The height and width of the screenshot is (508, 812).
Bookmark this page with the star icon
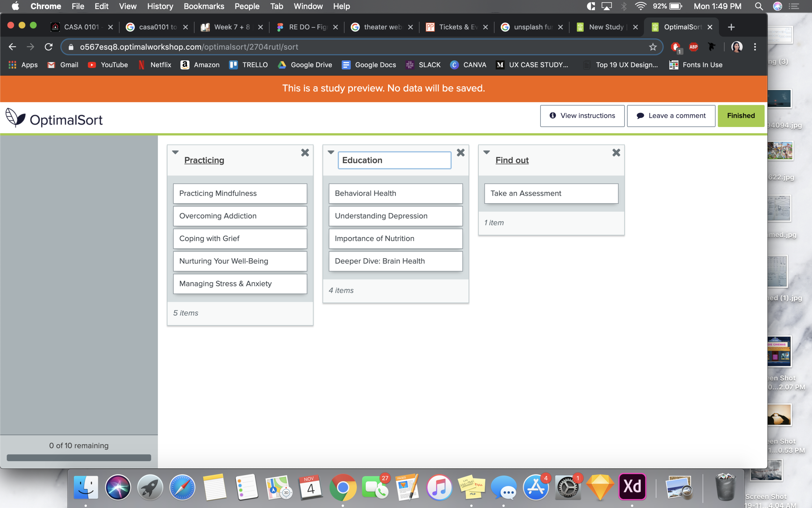coord(652,47)
